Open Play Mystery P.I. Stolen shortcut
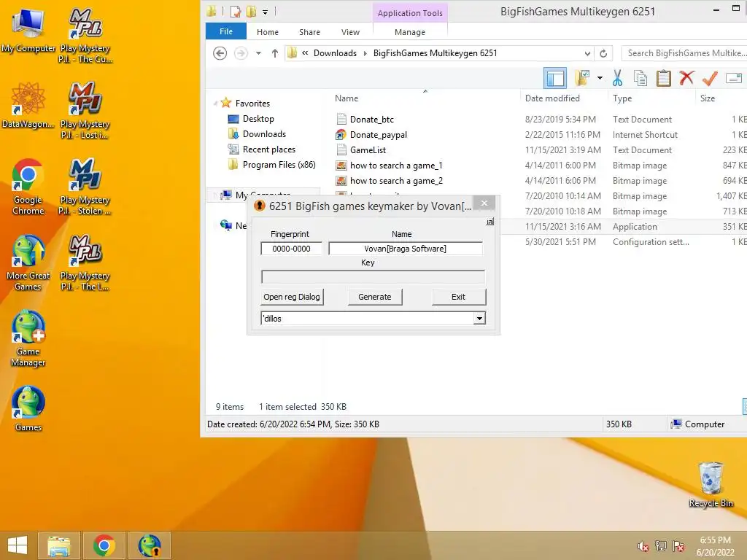This screenshot has width=747, height=560. (85, 186)
